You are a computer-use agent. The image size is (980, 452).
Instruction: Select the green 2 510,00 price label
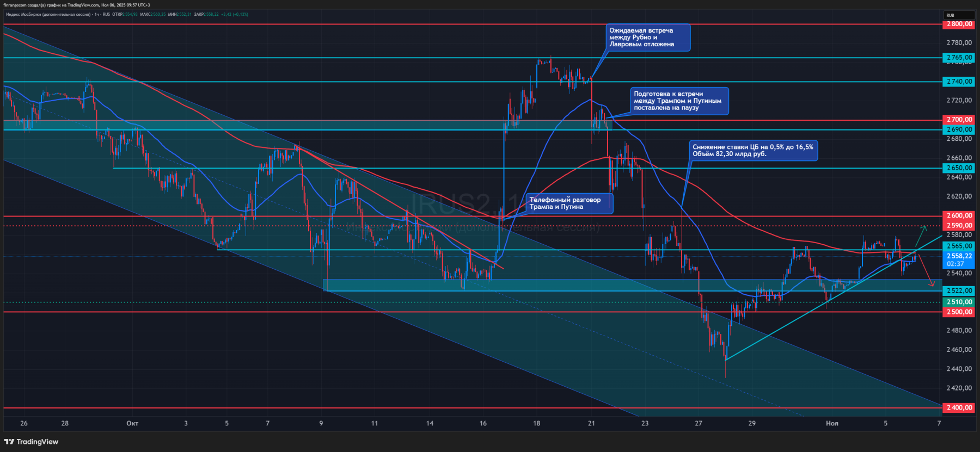[x=959, y=302]
